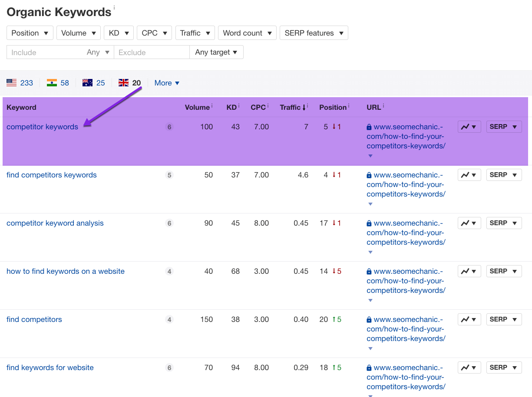This screenshot has width=532, height=397.
Task: Open trend chart for 'competitor keywords' row
Action: pos(469,127)
